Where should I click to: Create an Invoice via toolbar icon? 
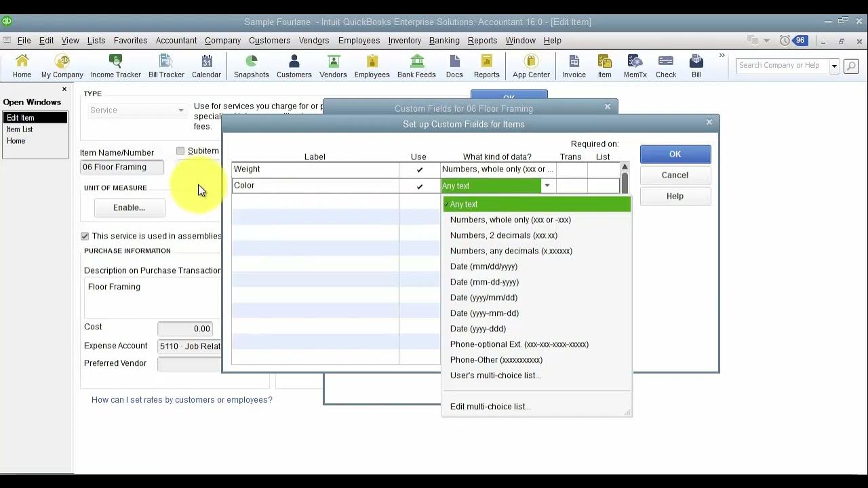[574, 66]
